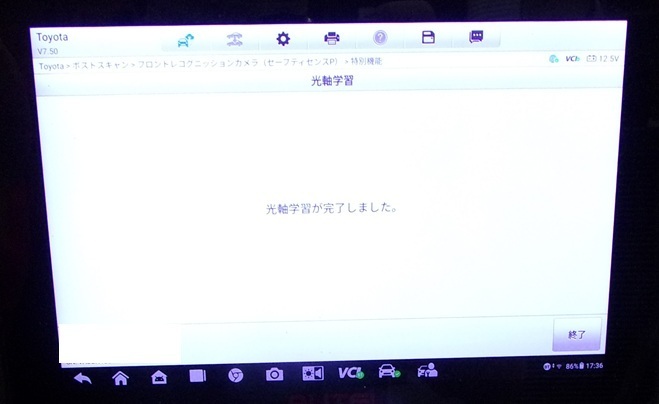Tap the brightness and volume icon
This screenshot has width=659, height=404.
click(x=313, y=373)
